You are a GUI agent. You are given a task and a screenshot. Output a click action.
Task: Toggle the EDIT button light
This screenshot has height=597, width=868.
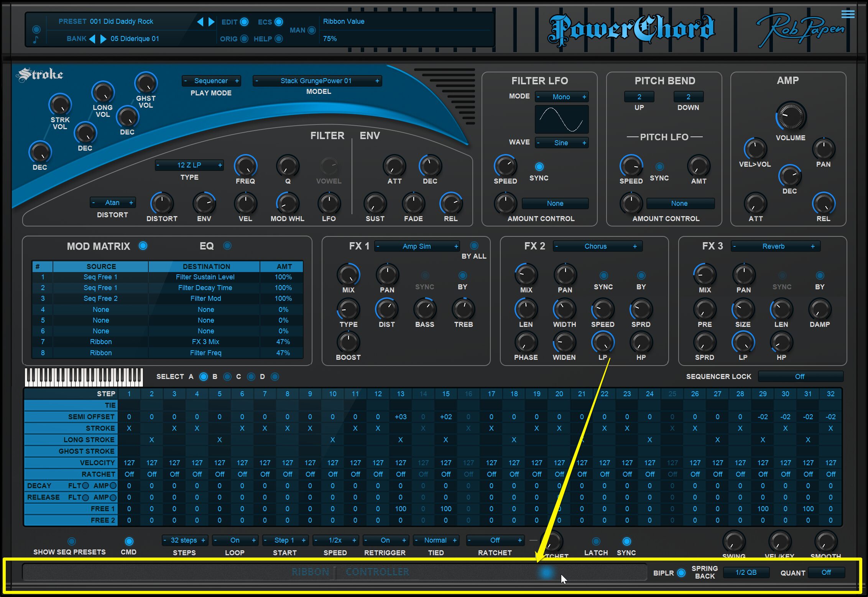(x=244, y=22)
